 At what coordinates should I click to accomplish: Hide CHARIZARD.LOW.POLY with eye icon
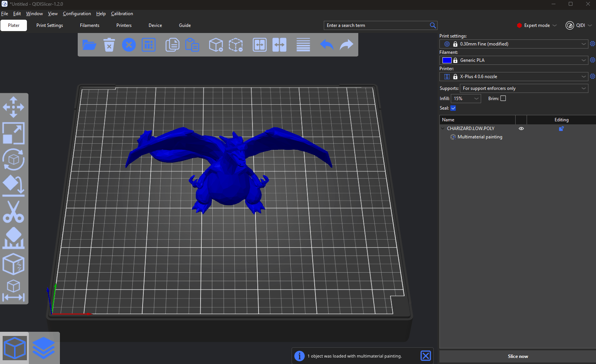pyautogui.click(x=521, y=129)
